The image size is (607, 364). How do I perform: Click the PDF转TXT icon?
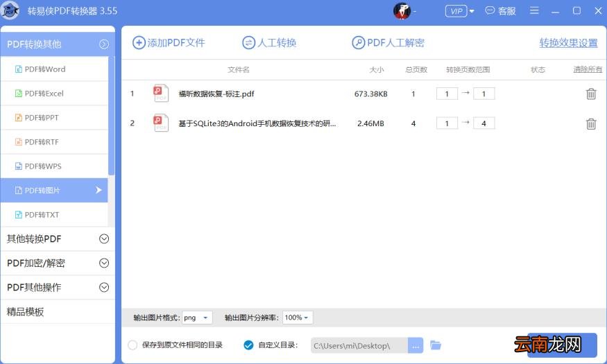tap(18, 215)
